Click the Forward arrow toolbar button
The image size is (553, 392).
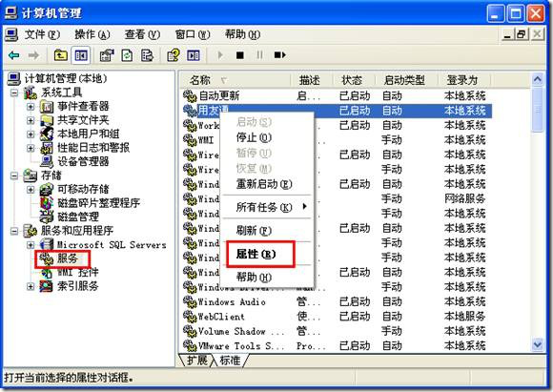coord(33,55)
